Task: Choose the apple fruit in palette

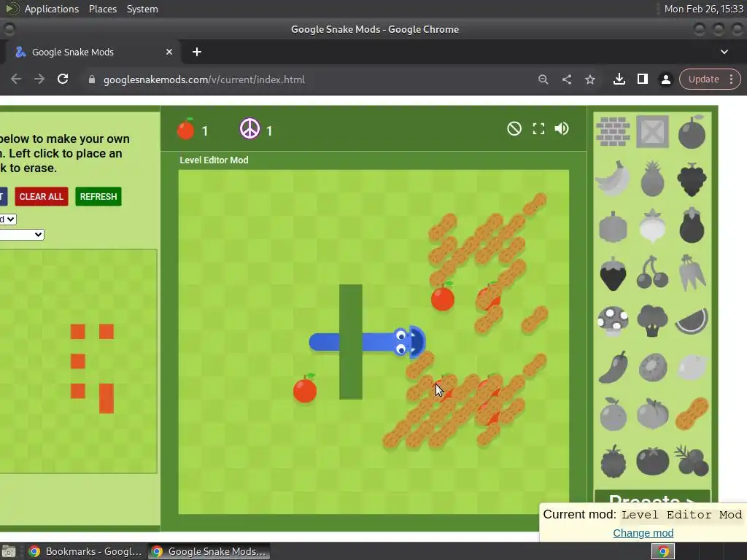Action: tap(692, 131)
